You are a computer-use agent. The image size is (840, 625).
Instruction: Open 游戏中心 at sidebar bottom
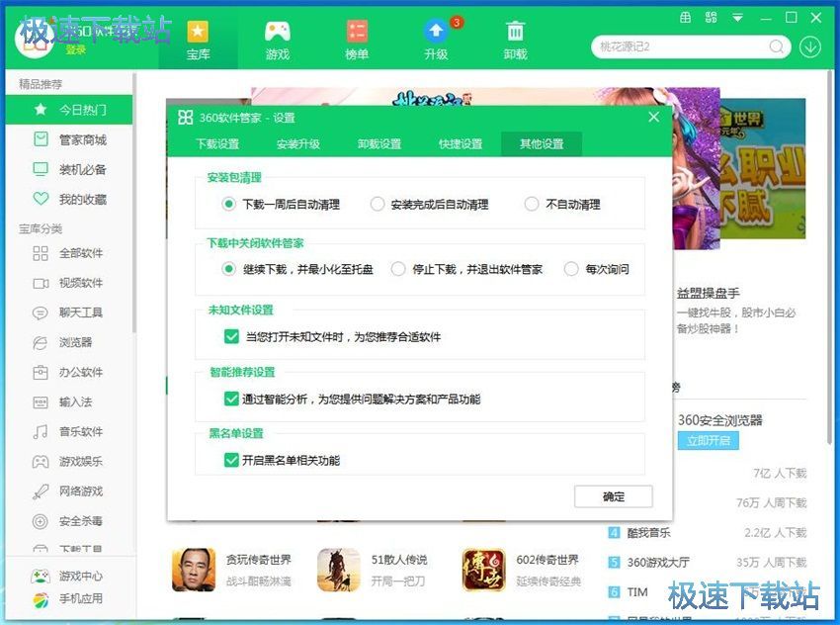click(67, 577)
